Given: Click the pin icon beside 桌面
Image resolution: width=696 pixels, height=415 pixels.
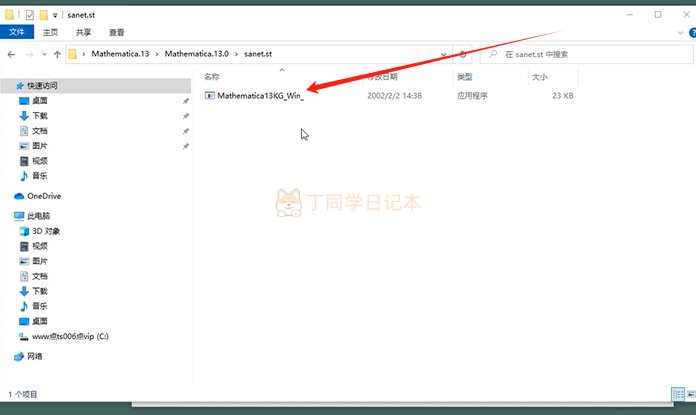Looking at the screenshot, I should click(186, 101).
